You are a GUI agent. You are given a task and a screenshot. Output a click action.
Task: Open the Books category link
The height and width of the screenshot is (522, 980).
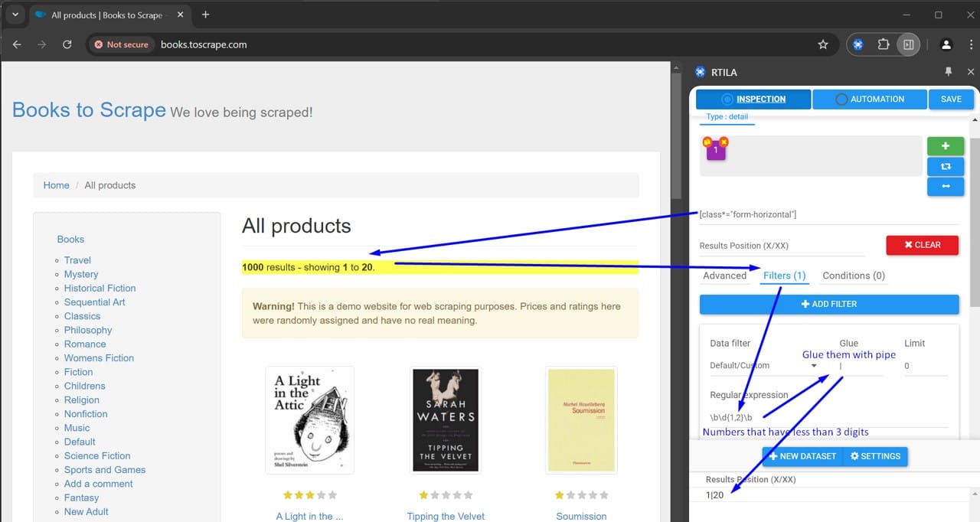pos(70,240)
